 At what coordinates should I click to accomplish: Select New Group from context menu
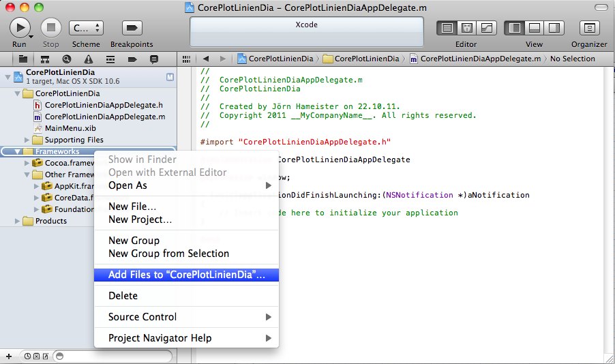134,241
